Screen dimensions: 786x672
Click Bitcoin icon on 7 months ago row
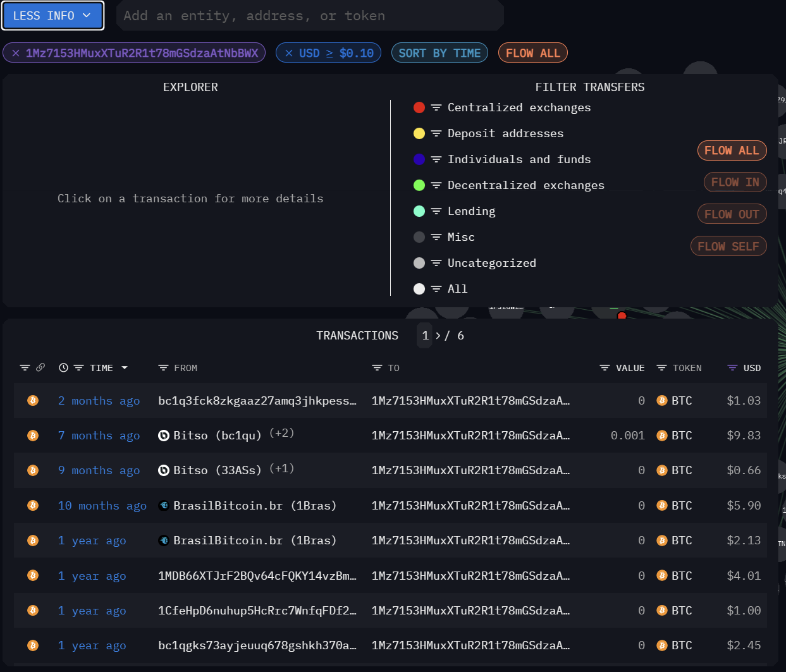click(33, 436)
